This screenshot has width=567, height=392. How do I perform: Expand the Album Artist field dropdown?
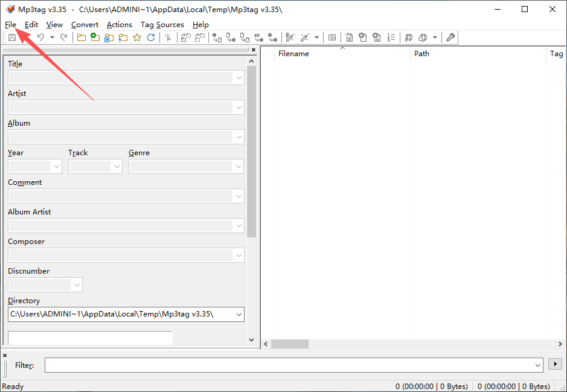click(239, 226)
